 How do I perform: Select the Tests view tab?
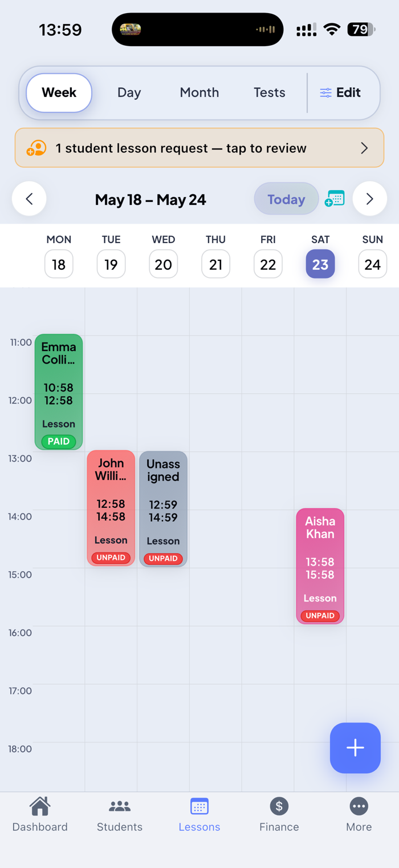tap(270, 92)
